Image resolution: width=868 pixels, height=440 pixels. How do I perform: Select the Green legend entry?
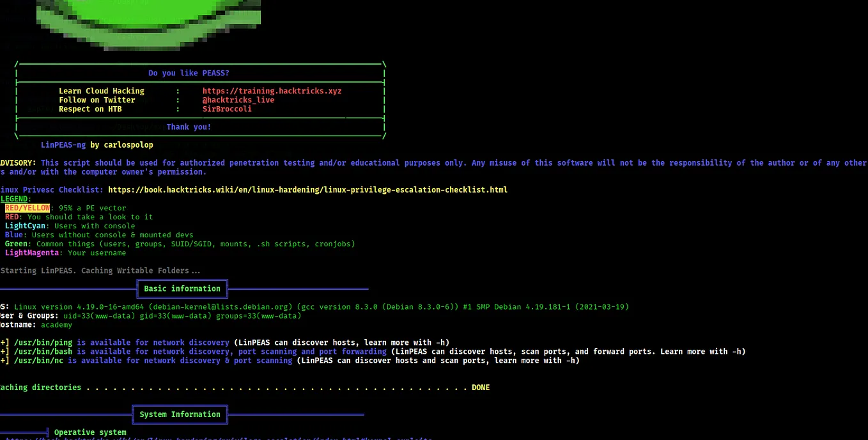16,244
